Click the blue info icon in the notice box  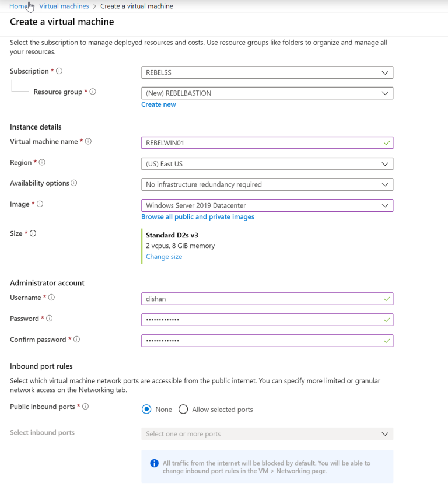click(154, 463)
